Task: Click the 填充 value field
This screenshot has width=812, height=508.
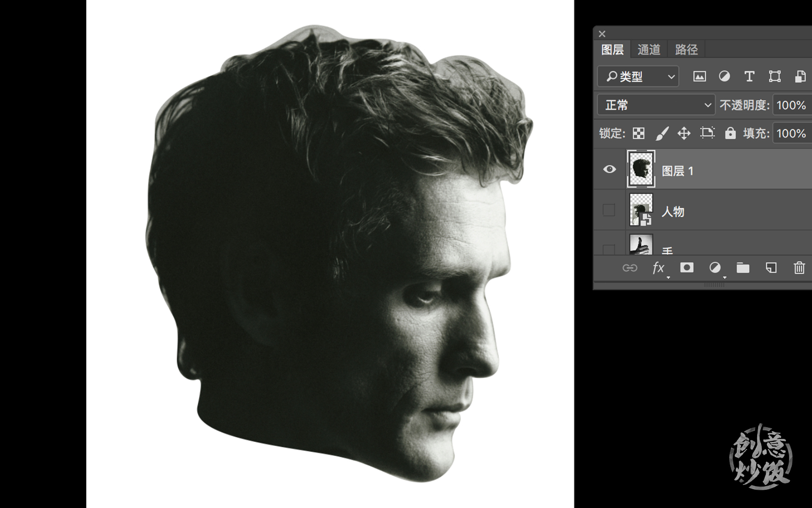Action: point(792,134)
